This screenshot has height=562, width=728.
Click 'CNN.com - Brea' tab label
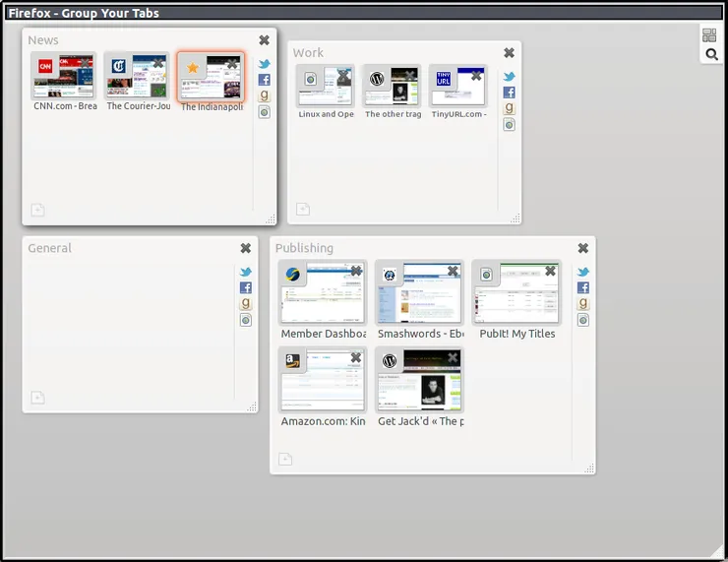[65, 106]
